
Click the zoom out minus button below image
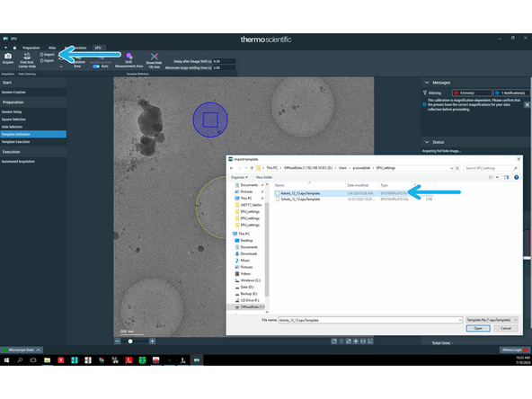[x=118, y=341]
